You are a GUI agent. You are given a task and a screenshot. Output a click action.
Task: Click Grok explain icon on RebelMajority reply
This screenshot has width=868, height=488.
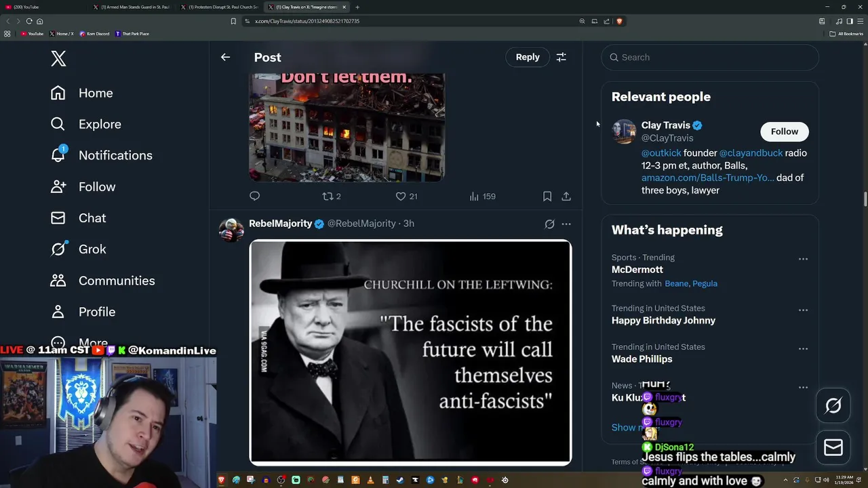point(549,224)
